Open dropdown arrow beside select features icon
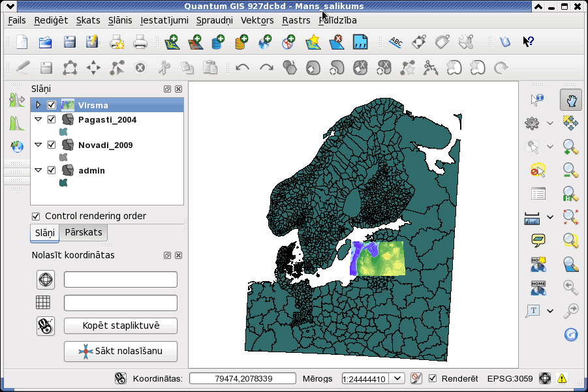 click(x=549, y=147)
